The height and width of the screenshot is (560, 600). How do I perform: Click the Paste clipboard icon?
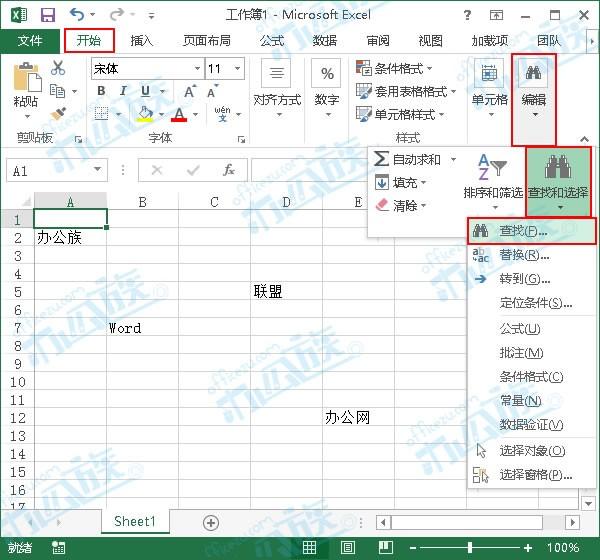click(27, 77)
